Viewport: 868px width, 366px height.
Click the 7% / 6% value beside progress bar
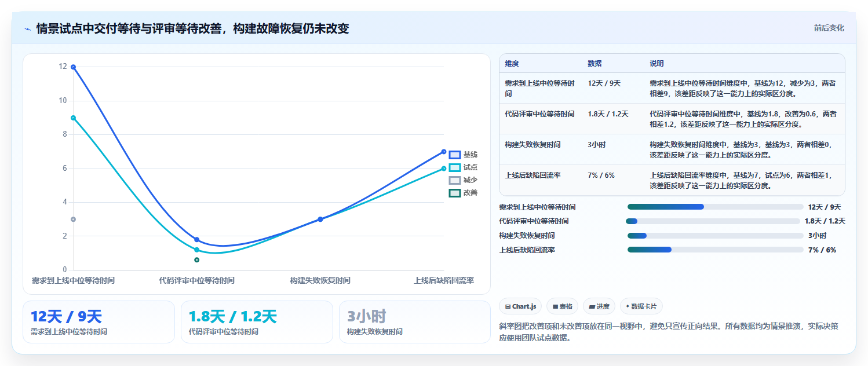click(822, 250)
